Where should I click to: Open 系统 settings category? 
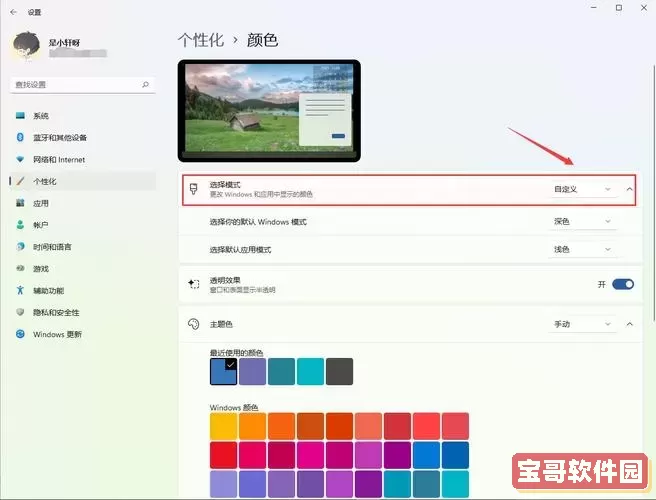(83, 116)
